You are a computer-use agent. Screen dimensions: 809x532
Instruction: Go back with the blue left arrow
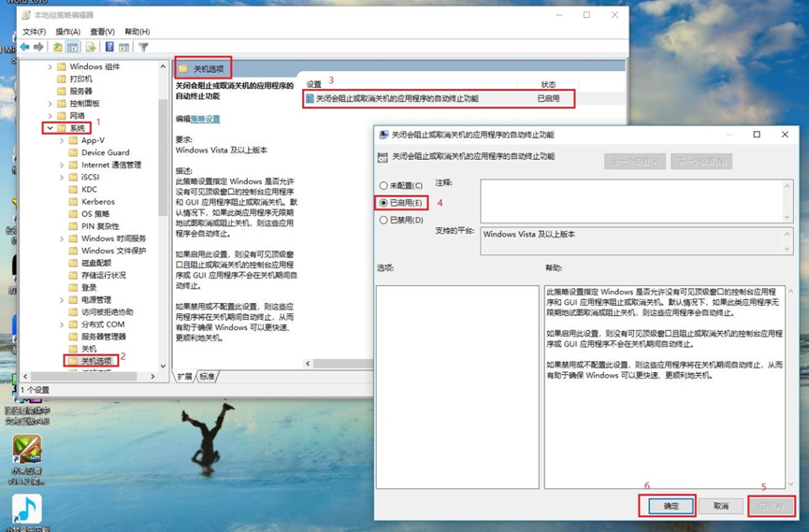click(x=24, y=47)
